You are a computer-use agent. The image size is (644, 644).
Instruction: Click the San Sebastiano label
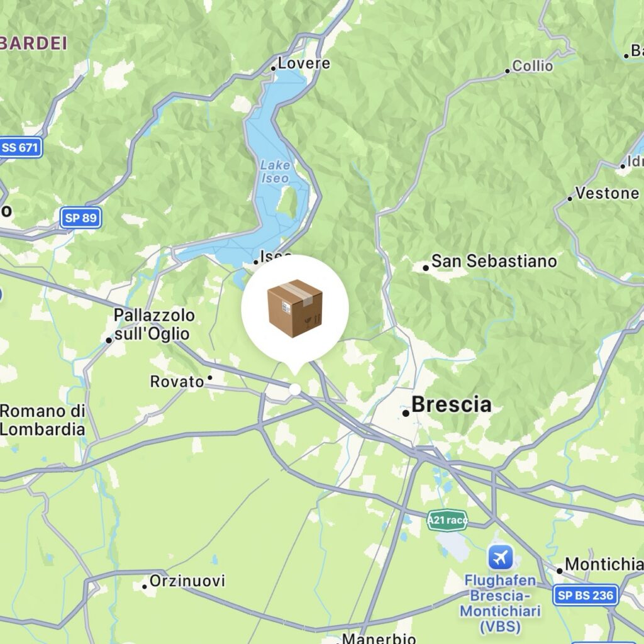[494, 261]
